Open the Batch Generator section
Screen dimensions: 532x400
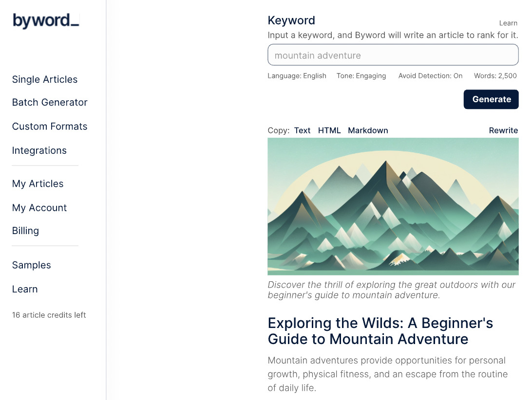tap(50, 102)
